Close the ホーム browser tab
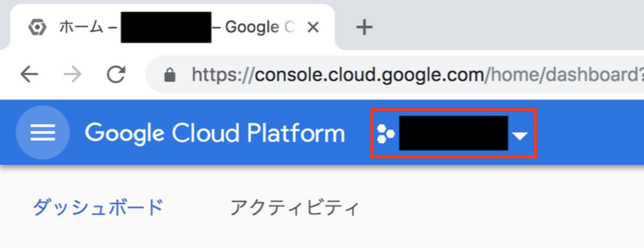 point(313,28)
